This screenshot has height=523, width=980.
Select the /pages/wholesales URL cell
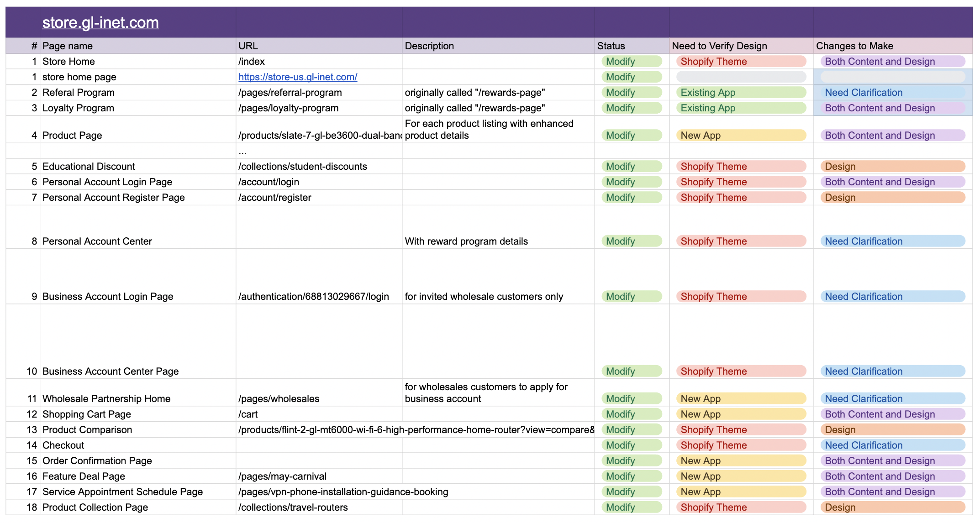point(319,393)
